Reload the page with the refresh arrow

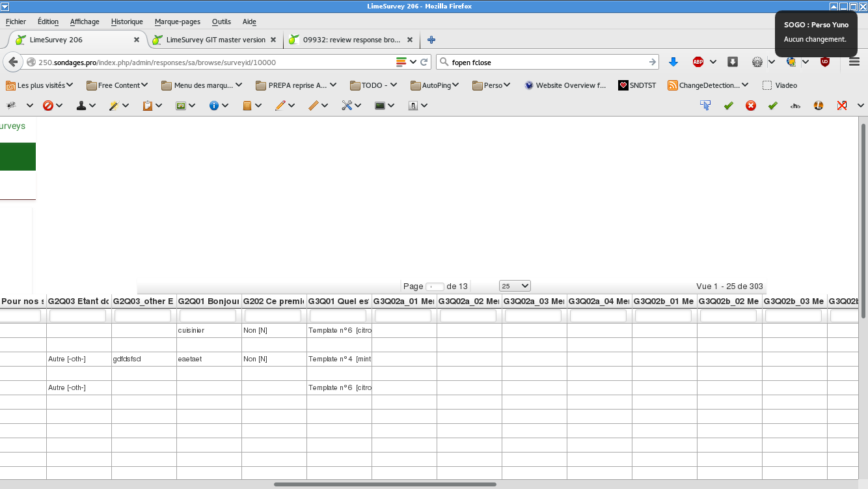[424, 62]
